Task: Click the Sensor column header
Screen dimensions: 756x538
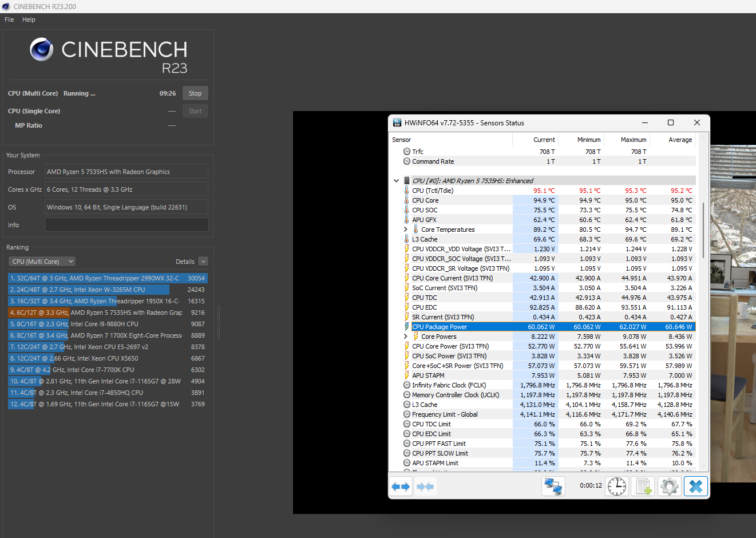Action: pos(450,140)
